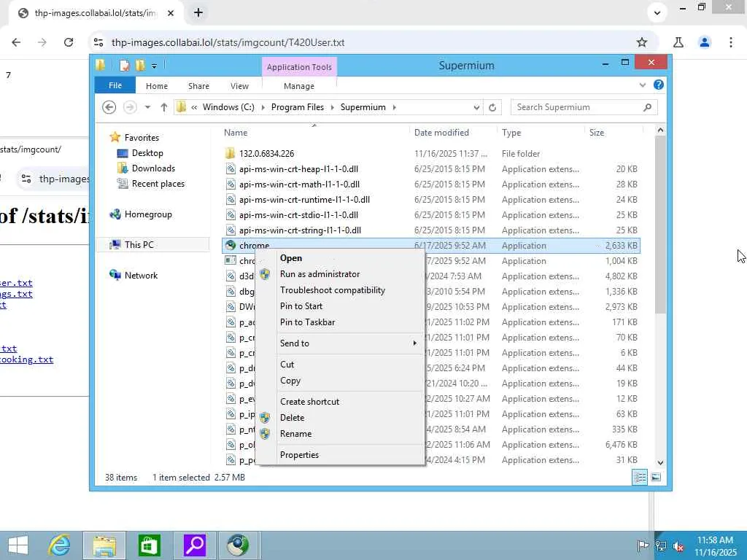The image size is (747, 560).
Task: Click Favorites star heading
Action: coord(141,138)
